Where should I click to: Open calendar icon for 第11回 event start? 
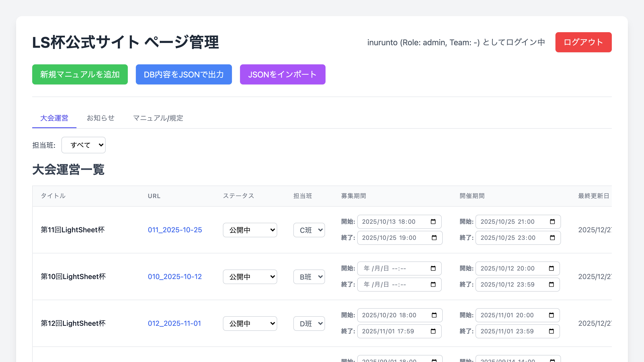552,221
